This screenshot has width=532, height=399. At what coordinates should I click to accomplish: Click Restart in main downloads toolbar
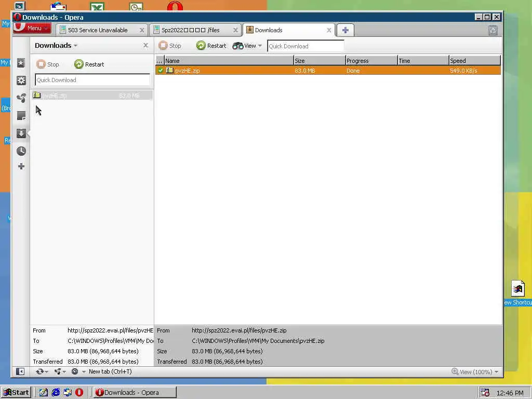(211, 46)
